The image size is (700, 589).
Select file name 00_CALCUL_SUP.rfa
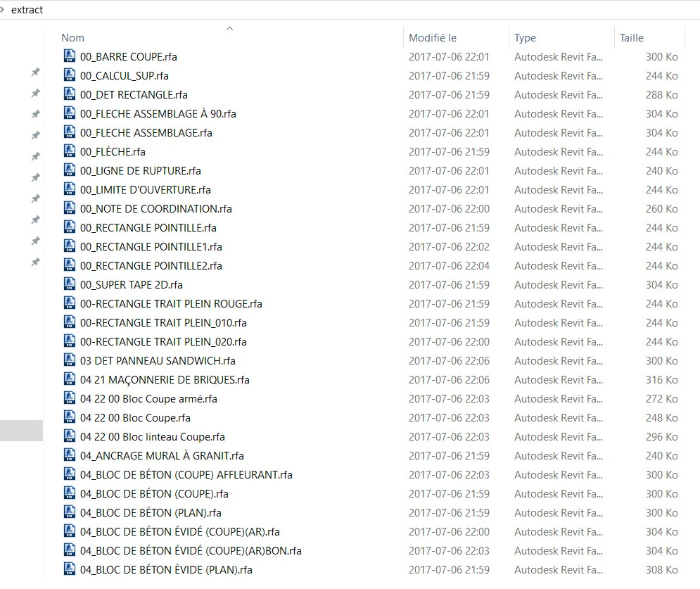(x=124, y=76)
